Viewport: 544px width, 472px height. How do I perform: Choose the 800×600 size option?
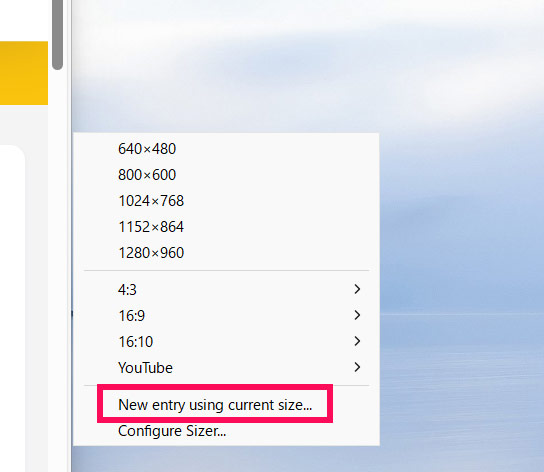tap(226, 175)
